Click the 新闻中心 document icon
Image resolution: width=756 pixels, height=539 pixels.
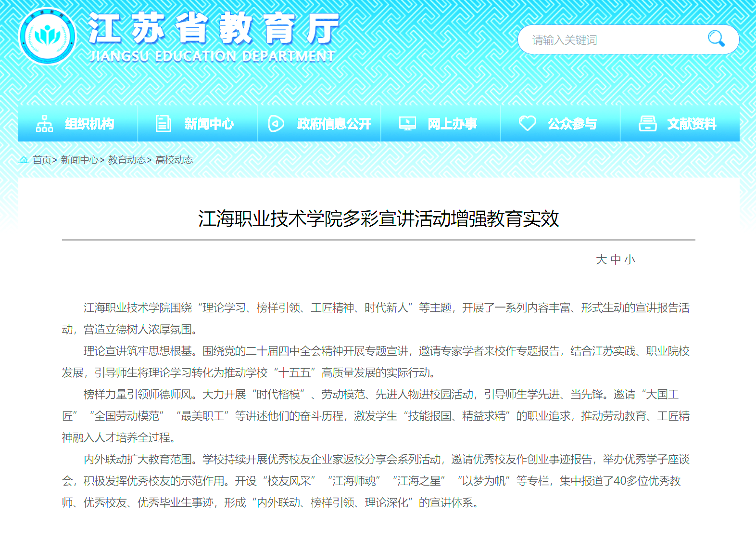pos(163,124)
